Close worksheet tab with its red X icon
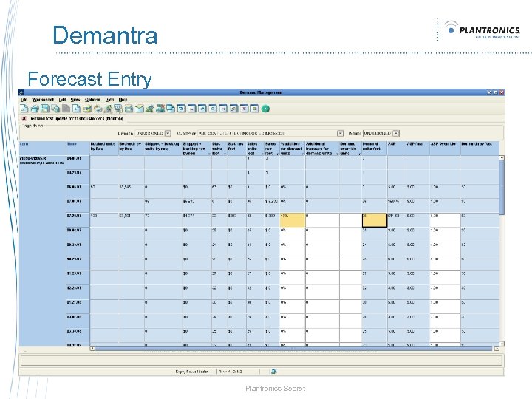The image size is (532, 399). click(x=24, y=119)
